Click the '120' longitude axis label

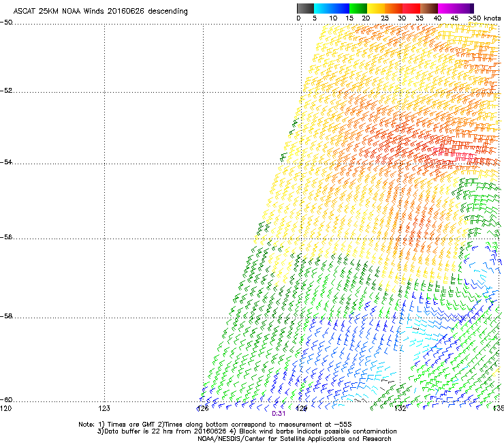click(x=5, y=408)
